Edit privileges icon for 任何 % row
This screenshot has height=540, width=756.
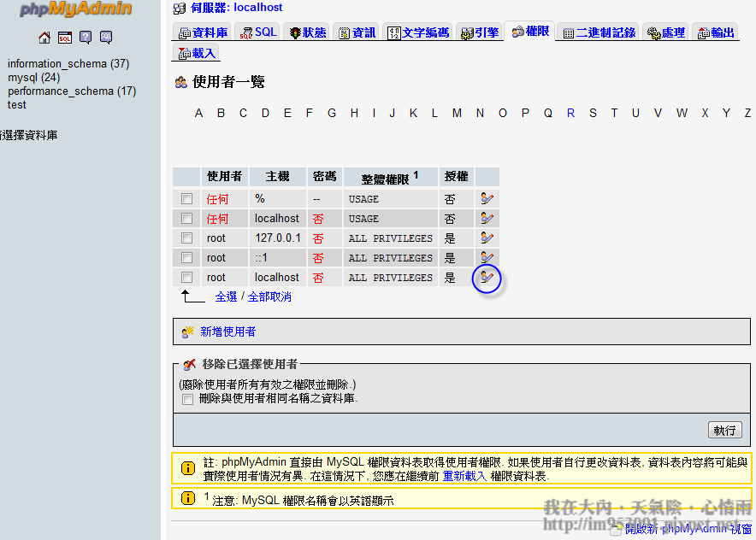487,198
